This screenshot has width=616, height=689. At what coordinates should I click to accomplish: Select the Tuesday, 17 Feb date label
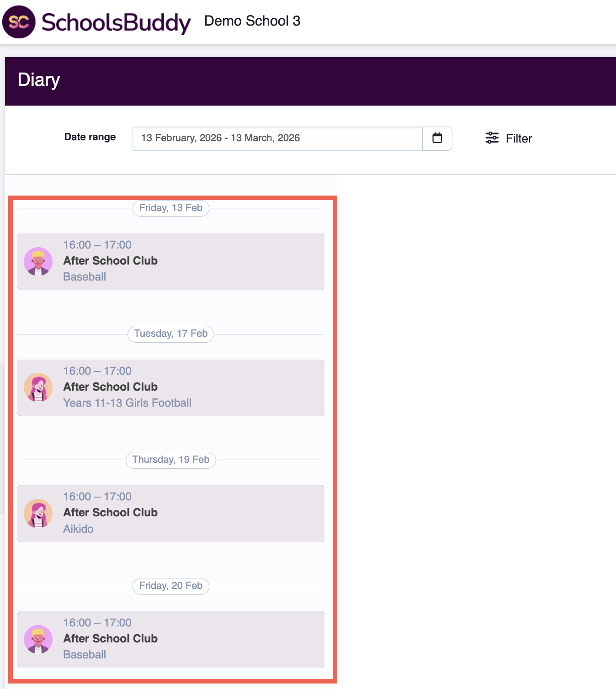tap(170, 334)
